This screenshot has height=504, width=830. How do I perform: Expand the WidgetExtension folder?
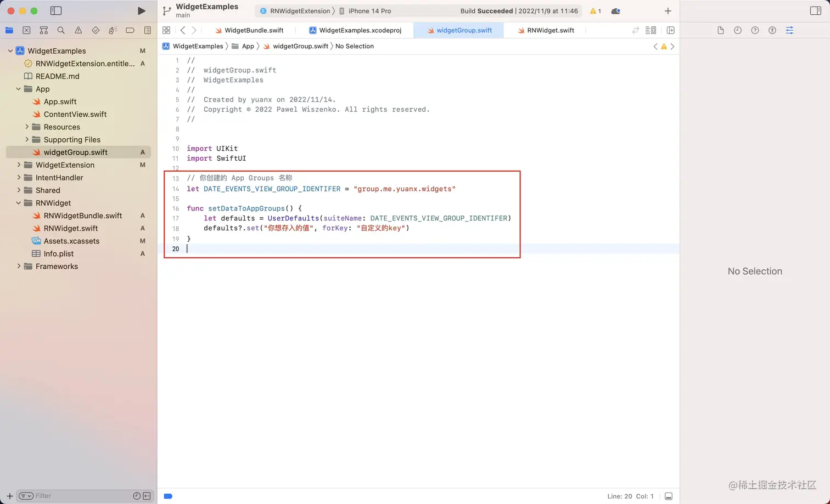(x=19, y=165)
